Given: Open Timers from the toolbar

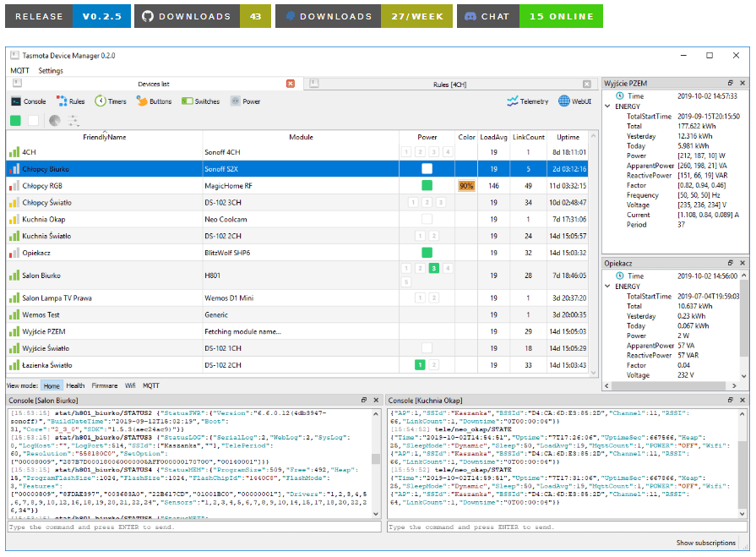Looking at the screenshot, I should point(111,101).
